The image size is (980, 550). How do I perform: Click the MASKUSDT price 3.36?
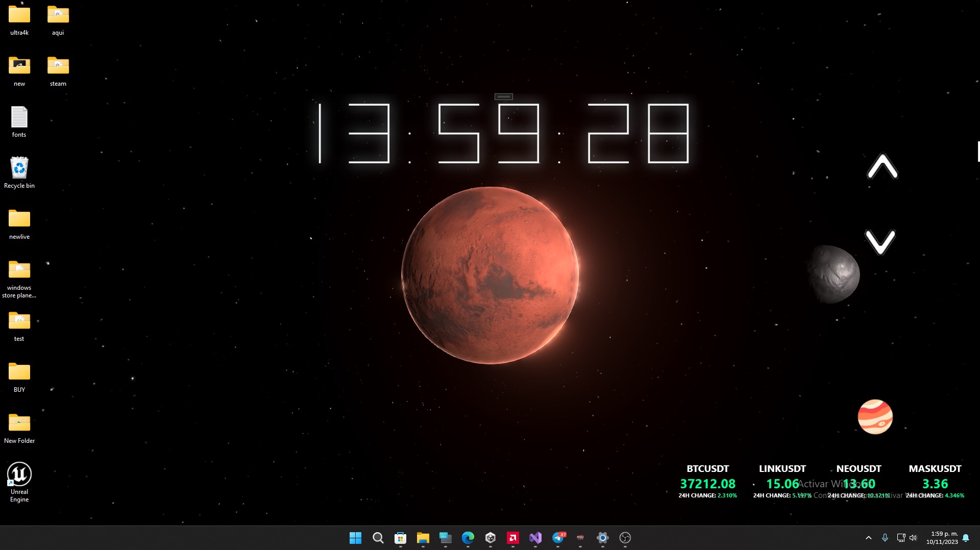pyautogui.click(x=935, y=484)
